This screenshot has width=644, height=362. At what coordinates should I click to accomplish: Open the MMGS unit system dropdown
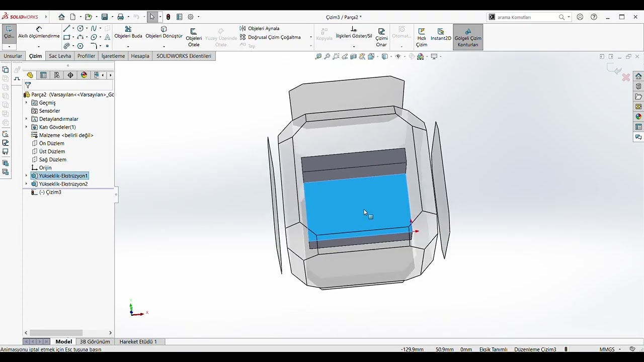[620, 349]
